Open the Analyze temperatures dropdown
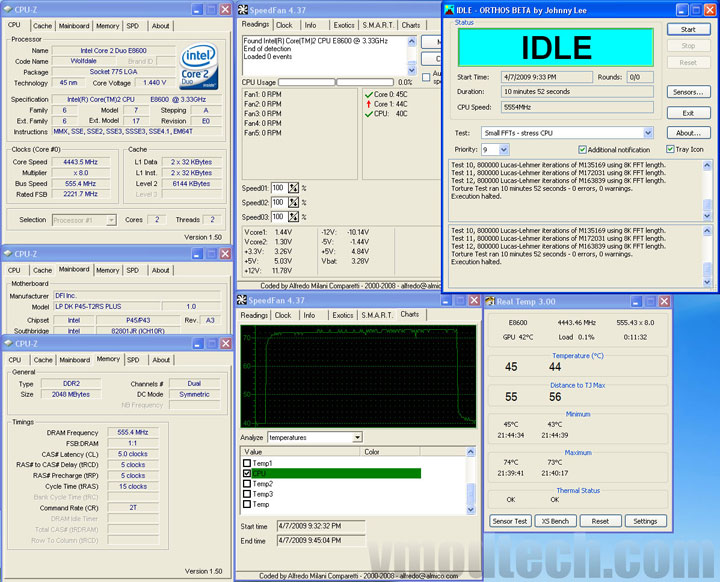Image resolution: width=720 pixels, height=582 pixels. (357, 437)
